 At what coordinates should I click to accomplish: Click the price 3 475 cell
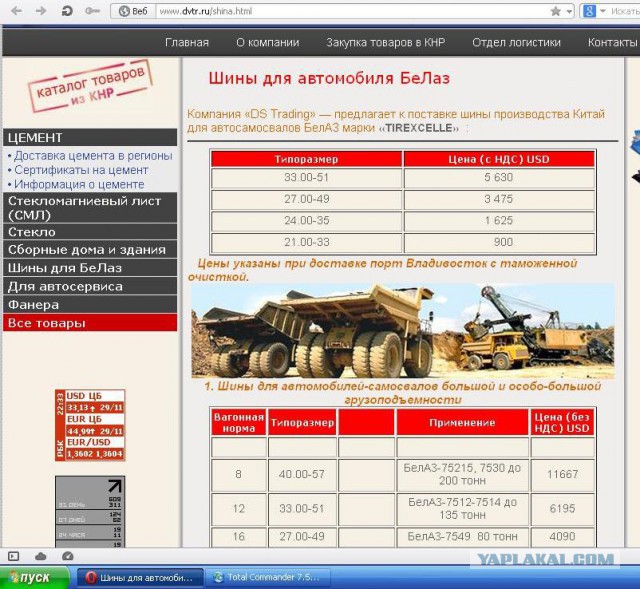(499, 199)
